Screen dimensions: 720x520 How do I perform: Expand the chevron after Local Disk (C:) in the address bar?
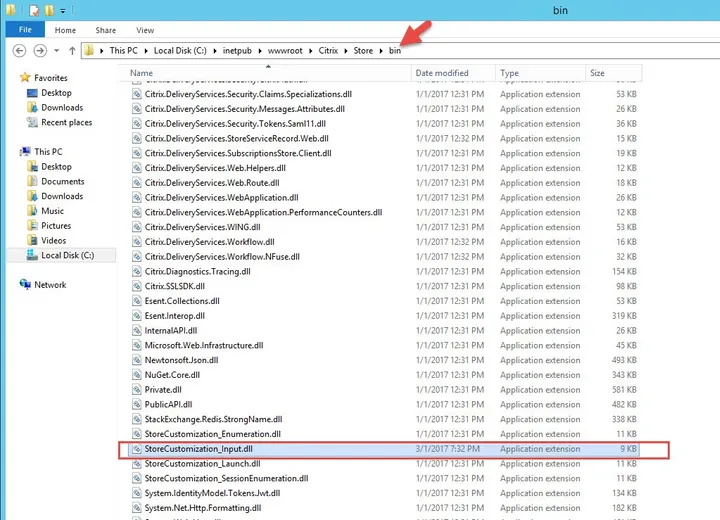(x=215, y=51)
